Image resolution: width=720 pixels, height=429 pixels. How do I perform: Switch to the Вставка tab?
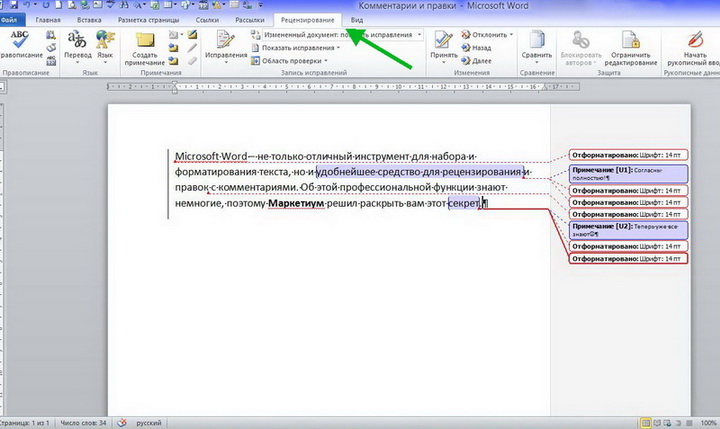pyautogui.click(x=91, y=19)
